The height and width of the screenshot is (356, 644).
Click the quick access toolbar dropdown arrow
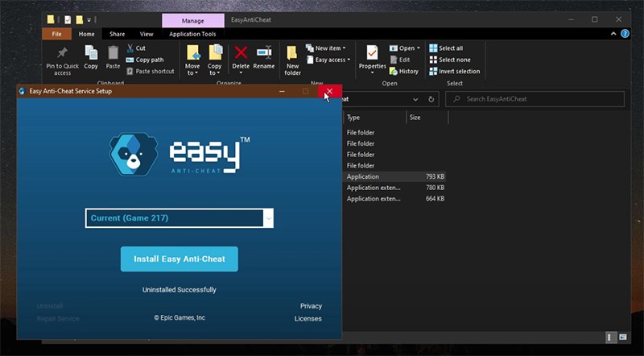coord(89,19)
